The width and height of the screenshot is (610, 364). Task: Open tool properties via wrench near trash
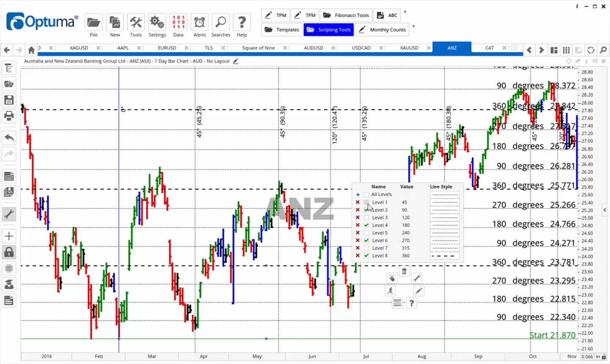click(x=417, y=278)
